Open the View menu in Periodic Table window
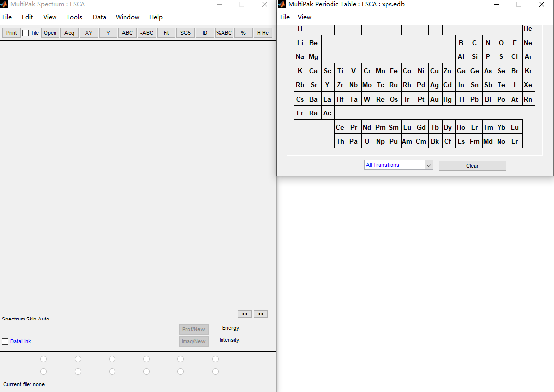The image size is (554, 392). pyautogui.click(x=304, y=17)
